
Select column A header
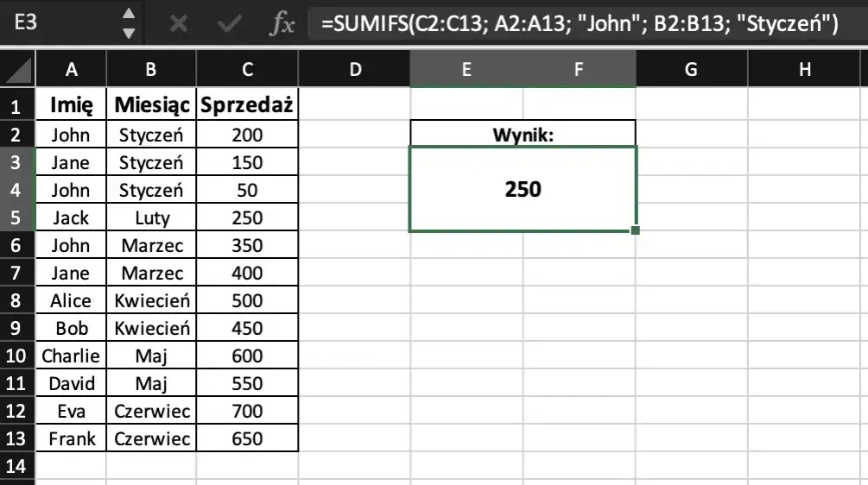click(71, 71)
